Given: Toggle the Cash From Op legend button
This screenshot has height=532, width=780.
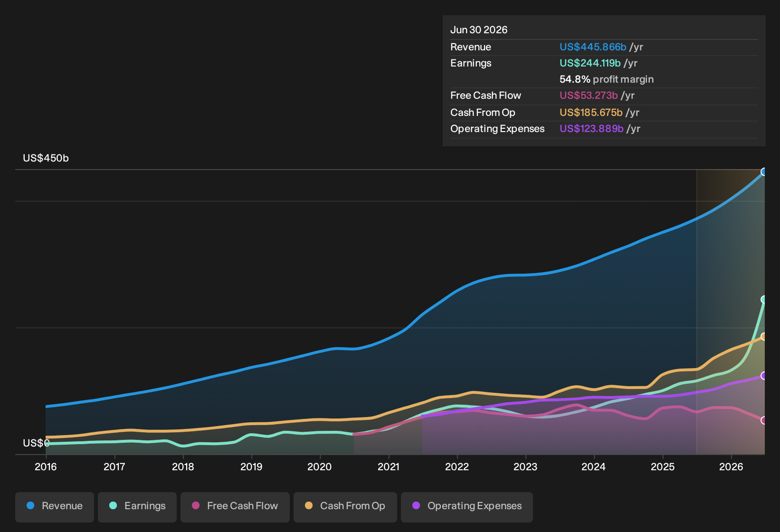Looking at the screenshot, I should coord(345,507).
